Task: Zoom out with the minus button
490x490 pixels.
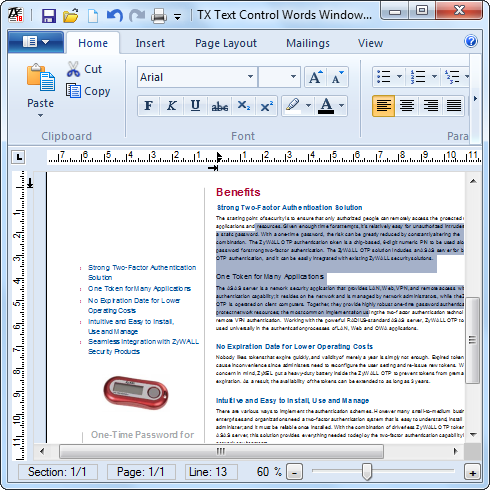Action: [294, 472]
